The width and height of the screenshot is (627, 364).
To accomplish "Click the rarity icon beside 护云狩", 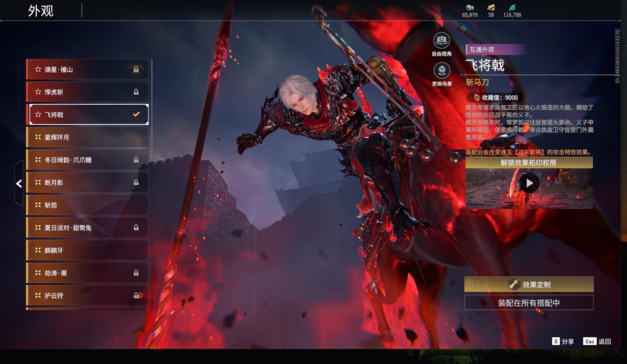I will pyautogui.click(x=38, y=295).
